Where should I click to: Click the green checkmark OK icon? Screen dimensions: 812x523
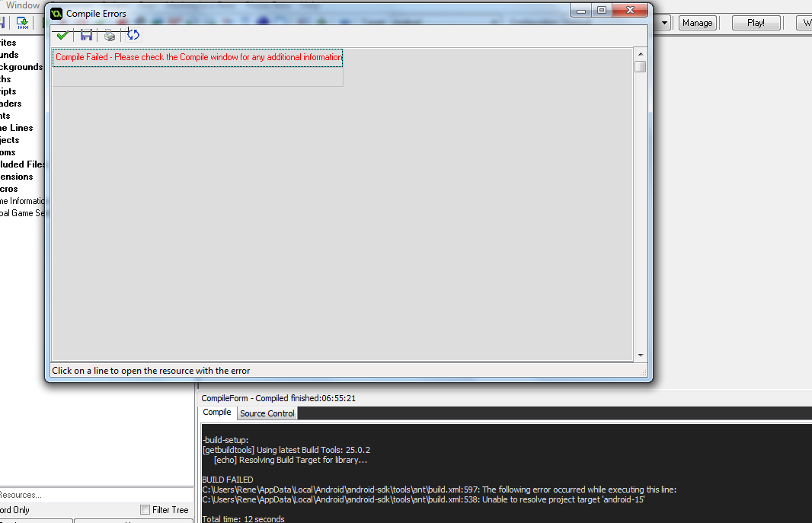(62, 35)
